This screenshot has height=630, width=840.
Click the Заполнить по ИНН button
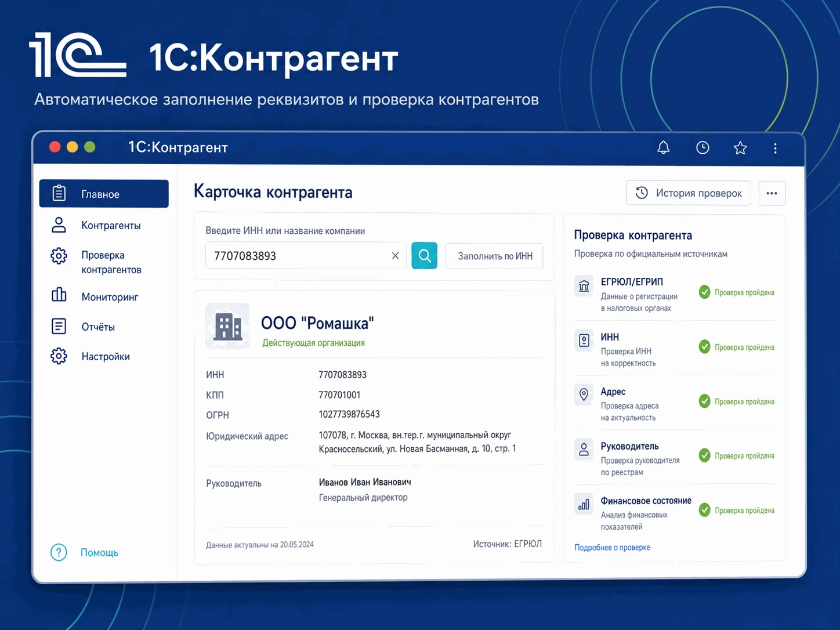tap(494, 256)
